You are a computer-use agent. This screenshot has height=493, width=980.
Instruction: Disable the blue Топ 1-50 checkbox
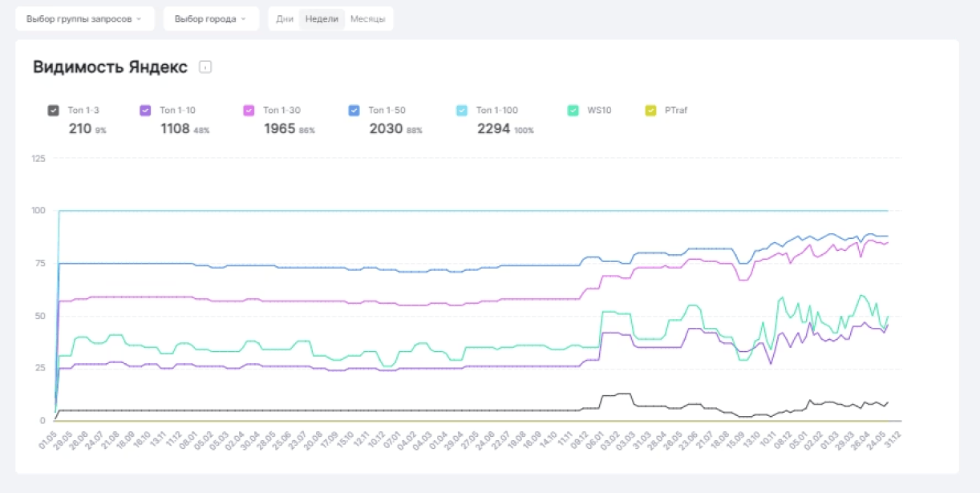(x=354, y=111)
